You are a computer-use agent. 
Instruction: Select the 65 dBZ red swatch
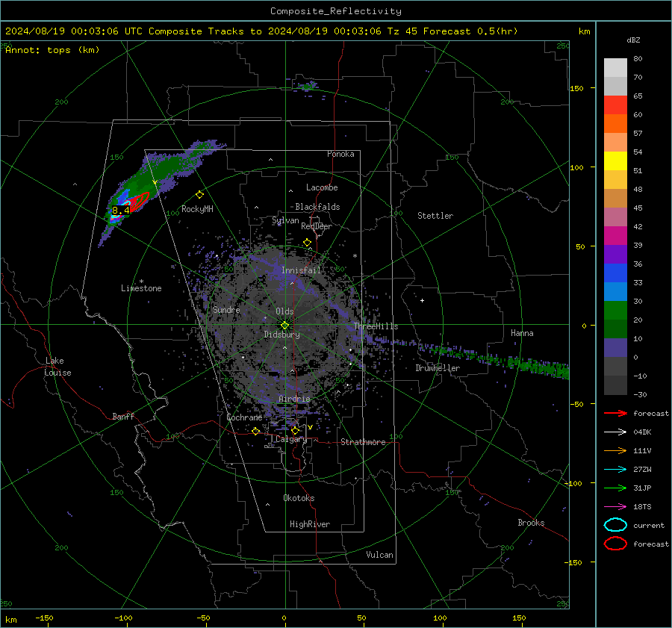point(615,105)
